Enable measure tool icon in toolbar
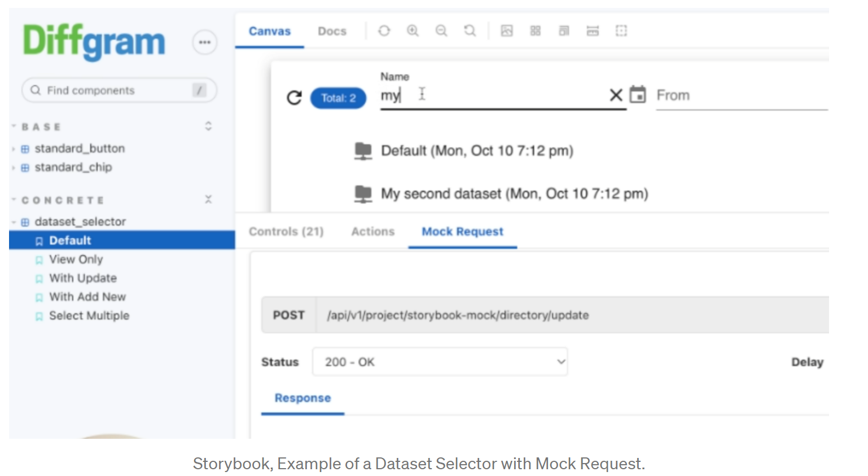Image resolution: width=868 pixels, height=476 pixels. pos(593,30)
